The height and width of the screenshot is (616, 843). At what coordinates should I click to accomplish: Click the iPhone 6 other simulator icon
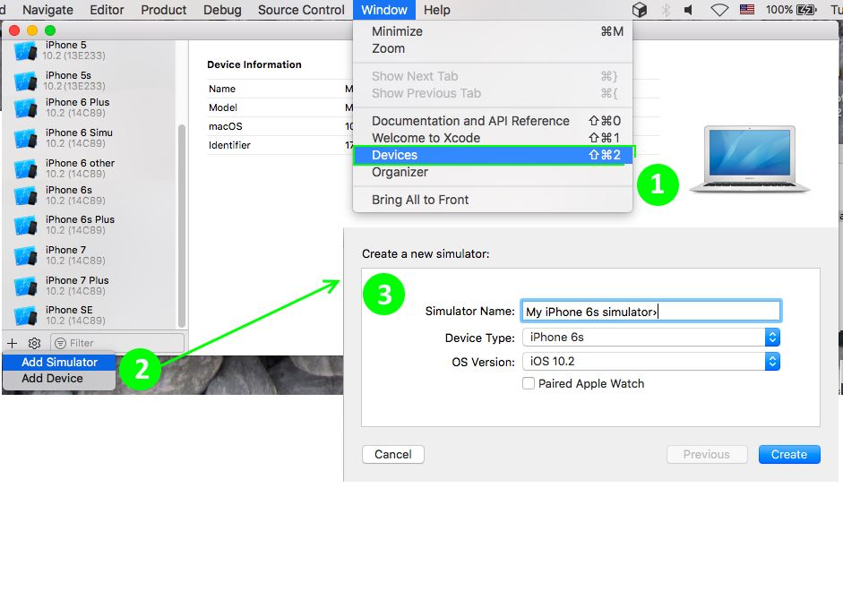point(25,168)
